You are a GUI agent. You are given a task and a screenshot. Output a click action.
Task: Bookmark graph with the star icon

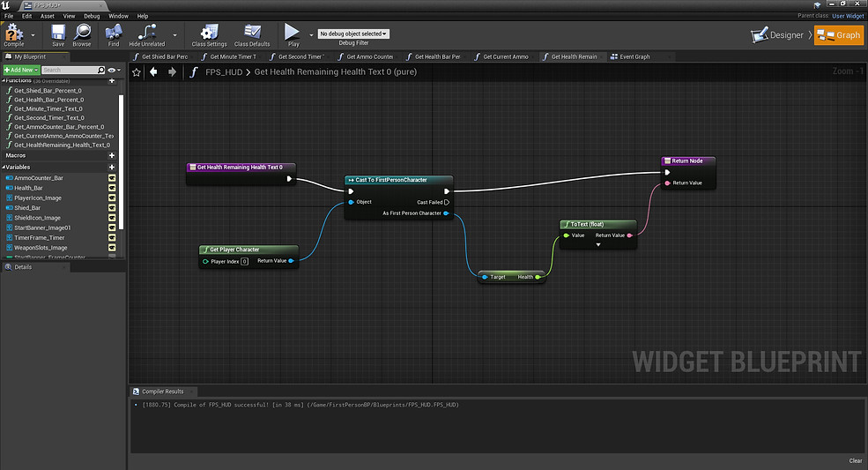(x=137, y=72)
